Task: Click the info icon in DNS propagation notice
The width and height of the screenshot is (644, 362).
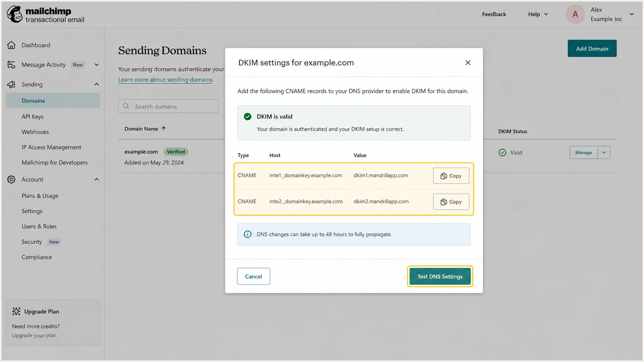Action: click(x=248, y=234)
